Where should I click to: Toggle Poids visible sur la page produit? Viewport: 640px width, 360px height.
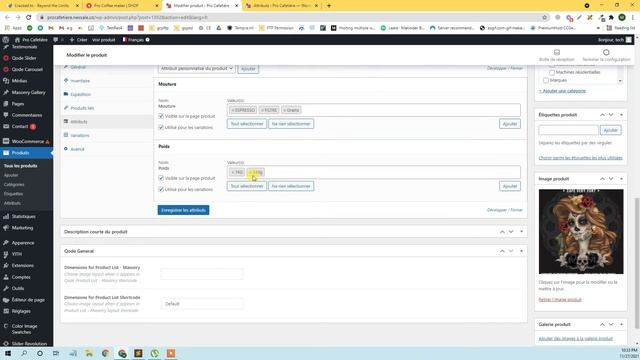click(161, 178)
